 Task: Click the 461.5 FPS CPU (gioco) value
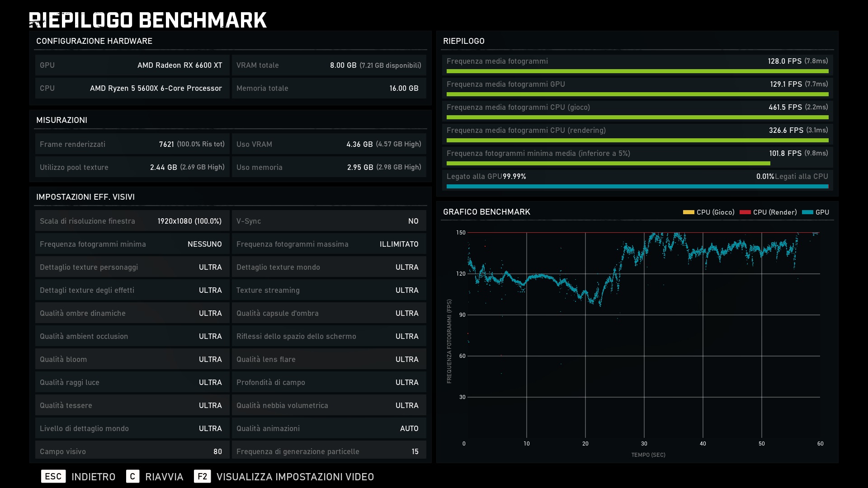(785, 107)
